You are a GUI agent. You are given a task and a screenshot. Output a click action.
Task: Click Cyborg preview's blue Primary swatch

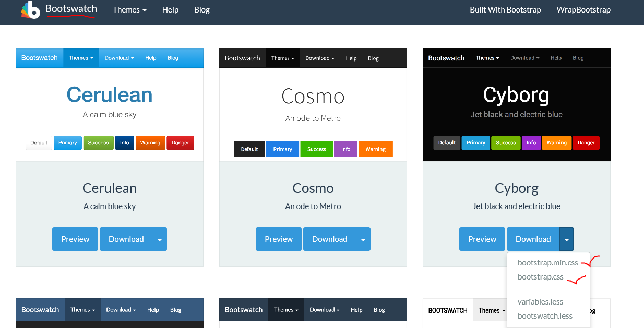coord(476,143)
